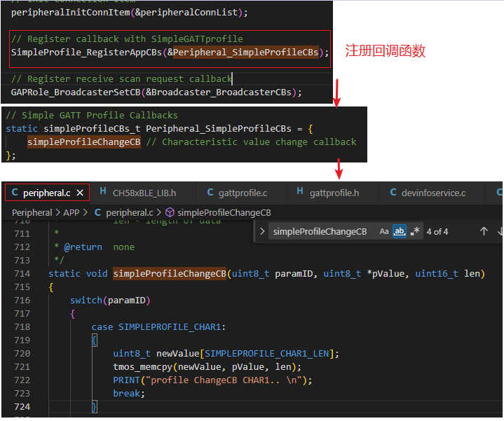Expand the replace toggle chevron
Screen dimensions: 504x421
coord(262,231)
